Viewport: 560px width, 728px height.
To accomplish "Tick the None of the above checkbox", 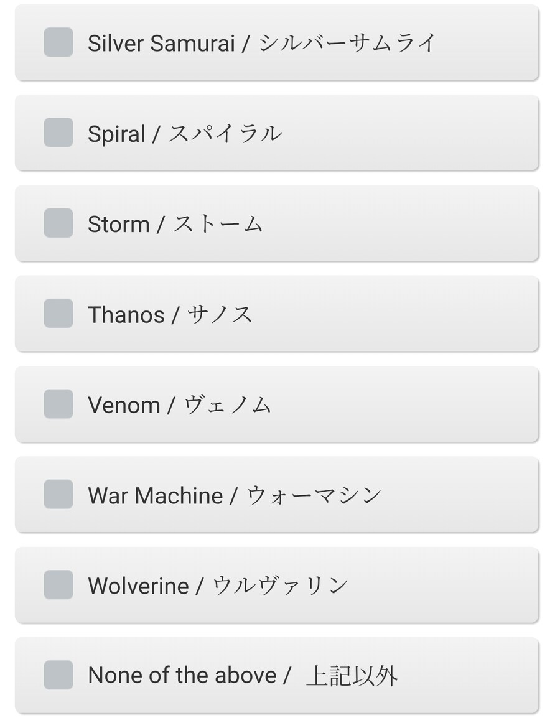I will point(58,676).
